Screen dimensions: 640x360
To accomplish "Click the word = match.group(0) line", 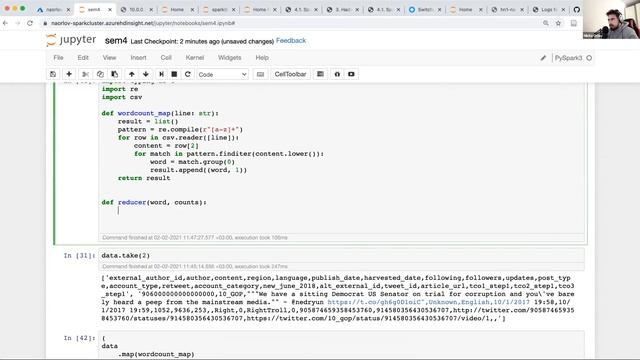I will coord(192,162).
